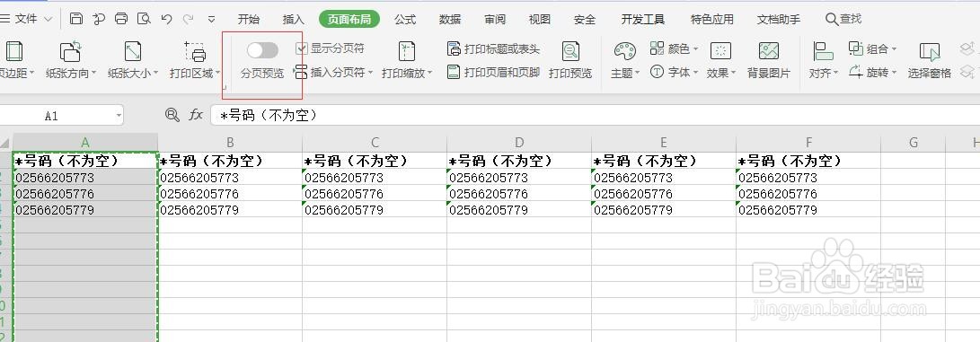
Task: Open the 组合 group dropdown
Action: tap(872, 48)
